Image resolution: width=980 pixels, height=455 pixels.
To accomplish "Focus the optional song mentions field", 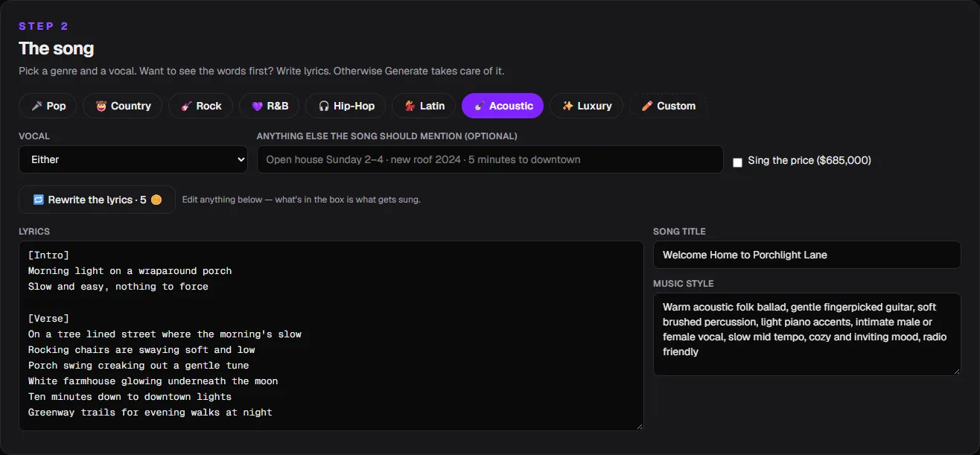I will [x=490, y=159].
